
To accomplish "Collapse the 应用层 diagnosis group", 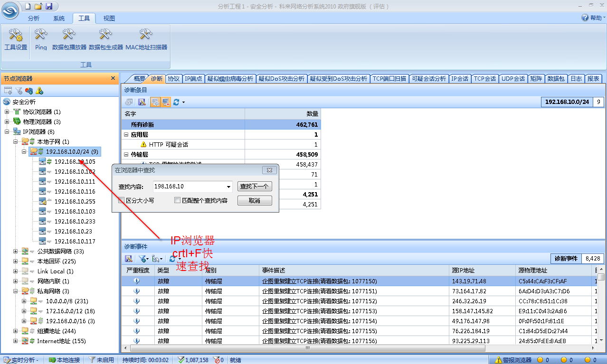I will 126,135.
